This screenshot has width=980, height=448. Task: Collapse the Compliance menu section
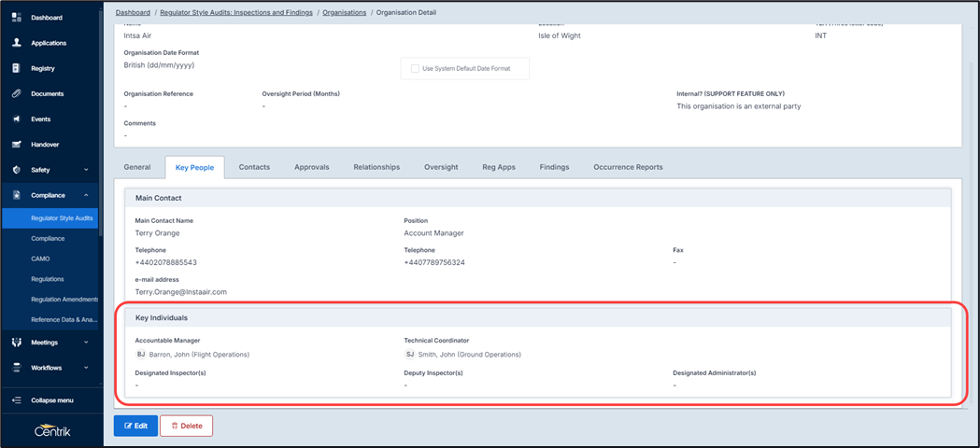[x=86, y=195]
